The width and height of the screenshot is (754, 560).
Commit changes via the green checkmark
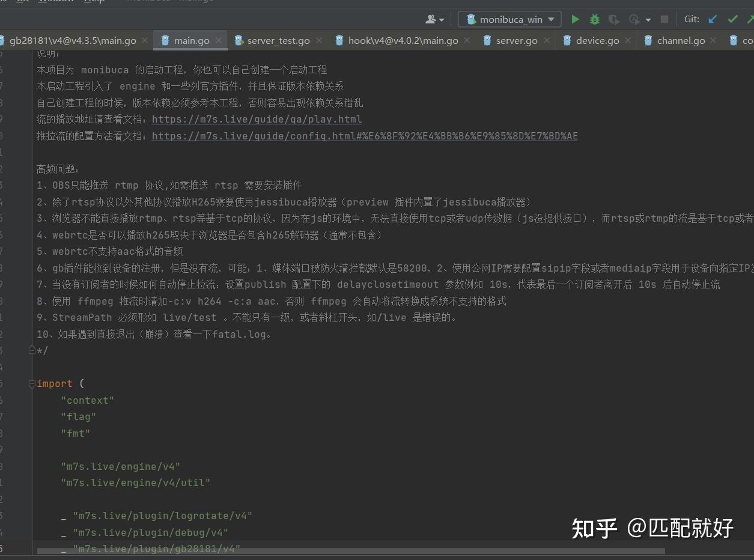(x=733, y=19)
